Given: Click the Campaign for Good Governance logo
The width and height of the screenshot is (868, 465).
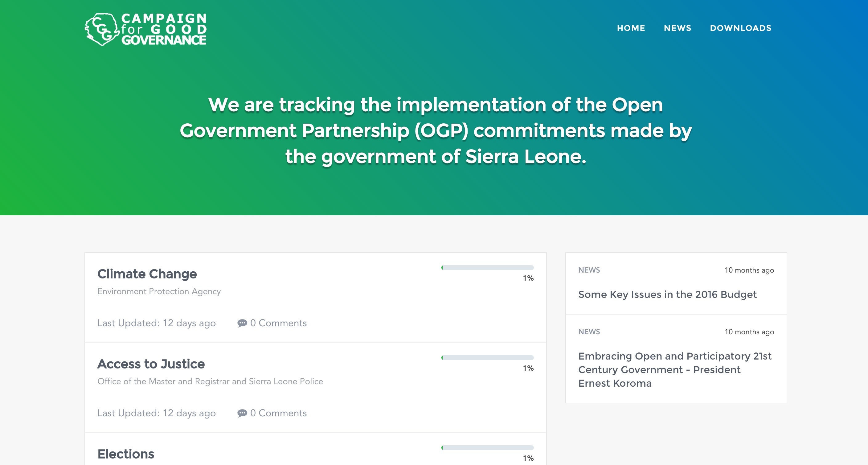Looking at the screenshot, I should coord(145,29).
